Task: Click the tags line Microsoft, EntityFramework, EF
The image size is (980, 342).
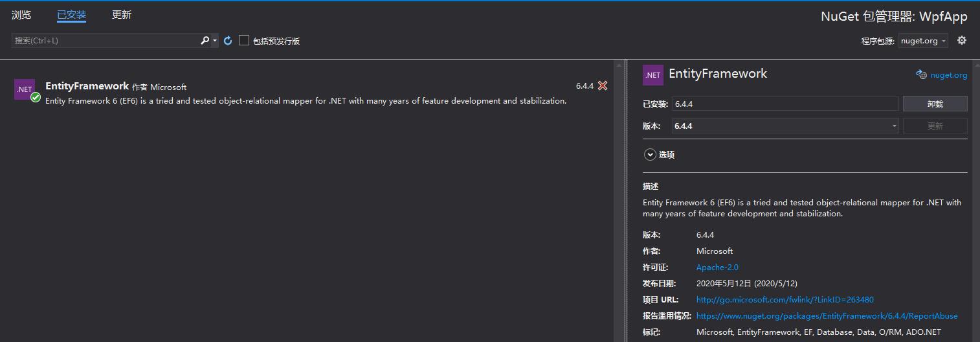Action: point(819,332)
